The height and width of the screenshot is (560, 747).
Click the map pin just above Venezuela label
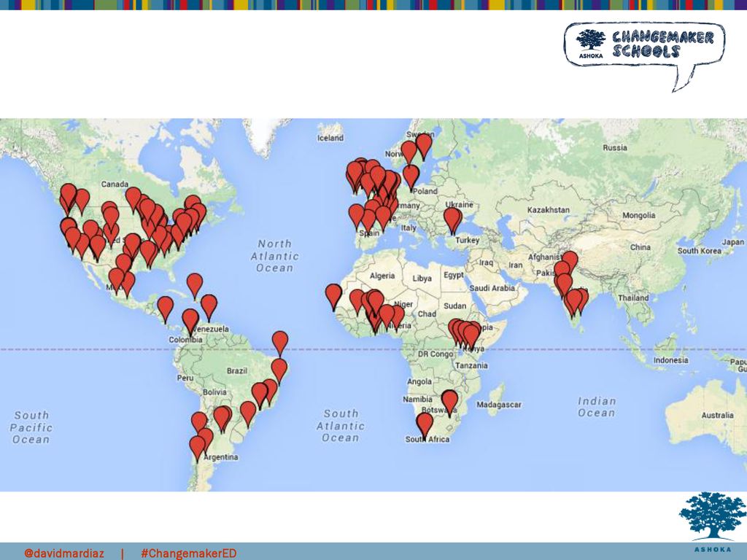coord(209,308)
